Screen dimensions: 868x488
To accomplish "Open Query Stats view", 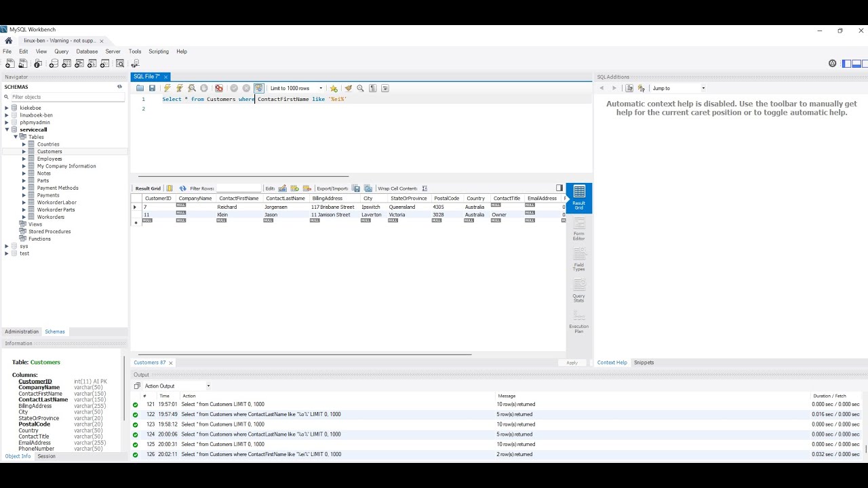I will point(579,291).
